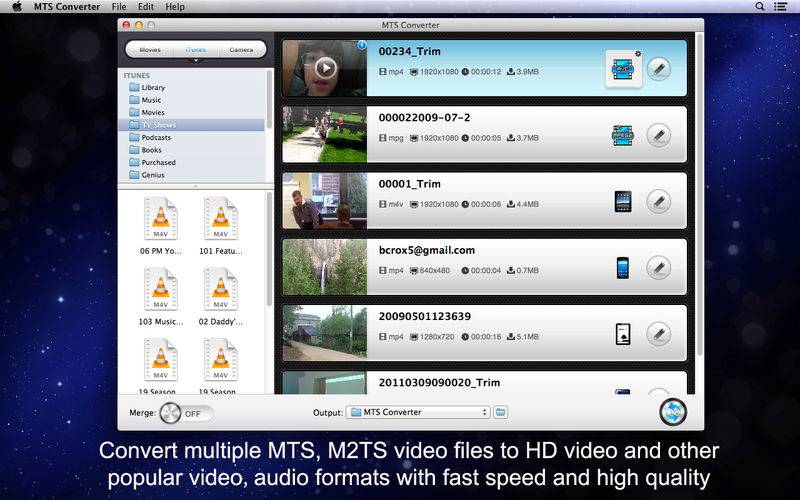Switch to the Camera source tab
This screenshot has width=800, height=500.
coord(240,49)
